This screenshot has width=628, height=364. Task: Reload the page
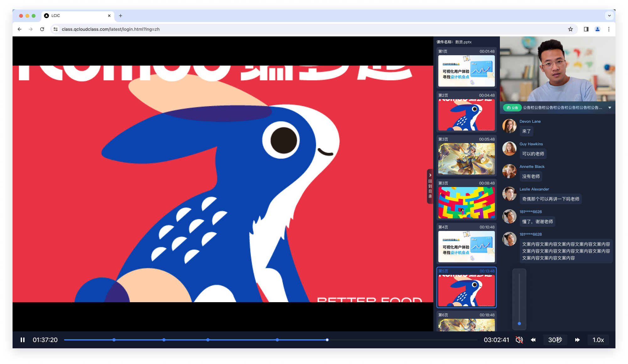pos(42,29)
